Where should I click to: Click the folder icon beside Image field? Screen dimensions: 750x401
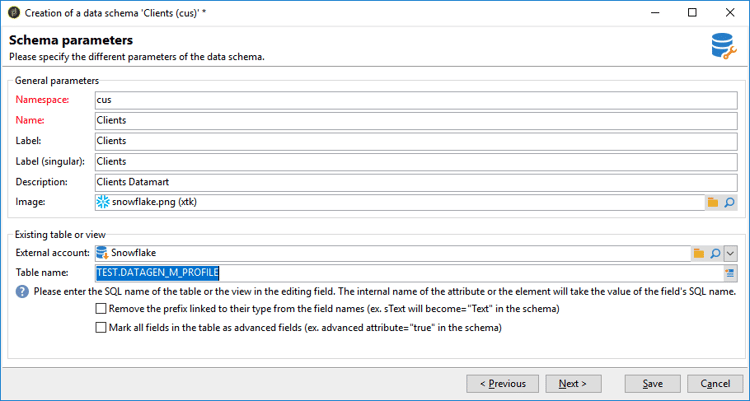713,202
